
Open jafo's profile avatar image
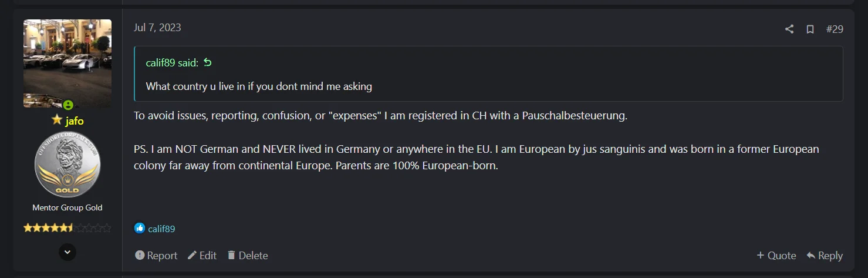(67, 63)
